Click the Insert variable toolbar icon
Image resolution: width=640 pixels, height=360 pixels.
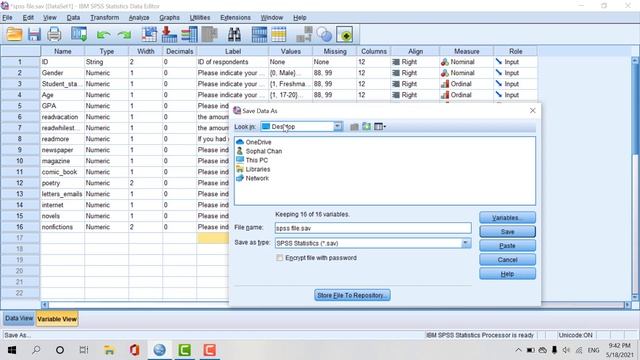coord(279,34)
